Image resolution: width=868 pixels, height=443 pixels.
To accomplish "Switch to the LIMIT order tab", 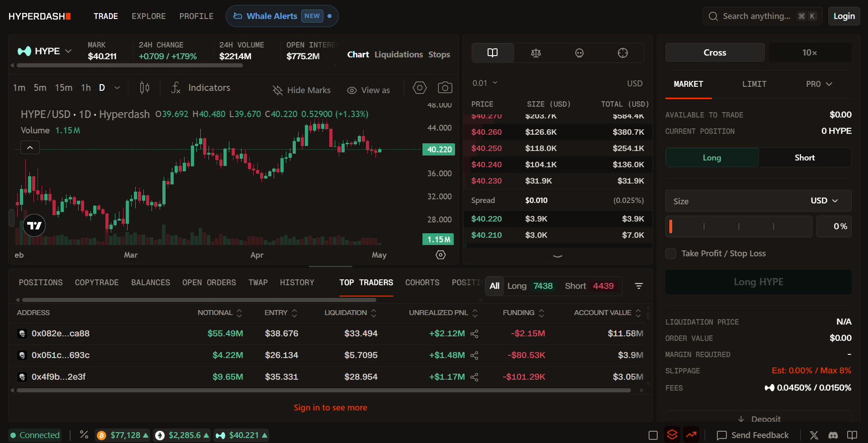I will (754, 84).
